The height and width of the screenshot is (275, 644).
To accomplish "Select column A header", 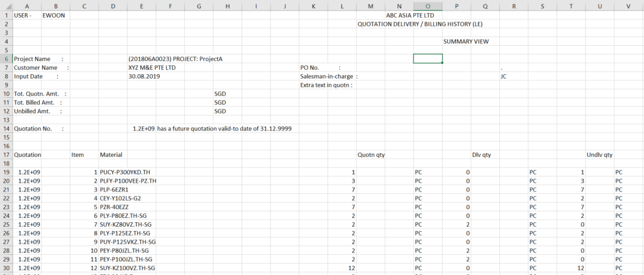I will tap(27, 6).
